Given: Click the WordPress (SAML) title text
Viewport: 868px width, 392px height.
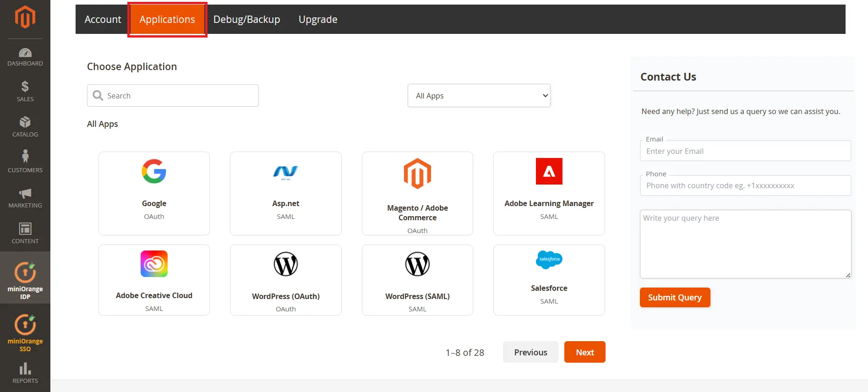Looking at the screenshot, I should tap(417, 296).
